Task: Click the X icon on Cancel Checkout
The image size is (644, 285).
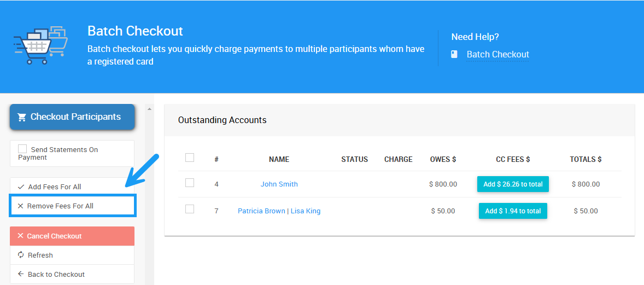Action: click(21, 236)
